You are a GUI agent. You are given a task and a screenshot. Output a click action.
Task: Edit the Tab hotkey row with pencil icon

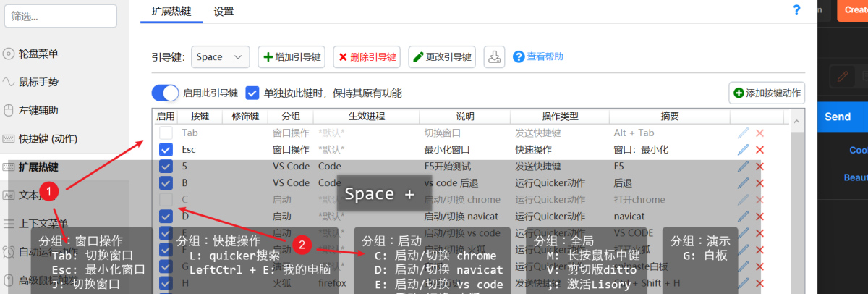[744, 133]
